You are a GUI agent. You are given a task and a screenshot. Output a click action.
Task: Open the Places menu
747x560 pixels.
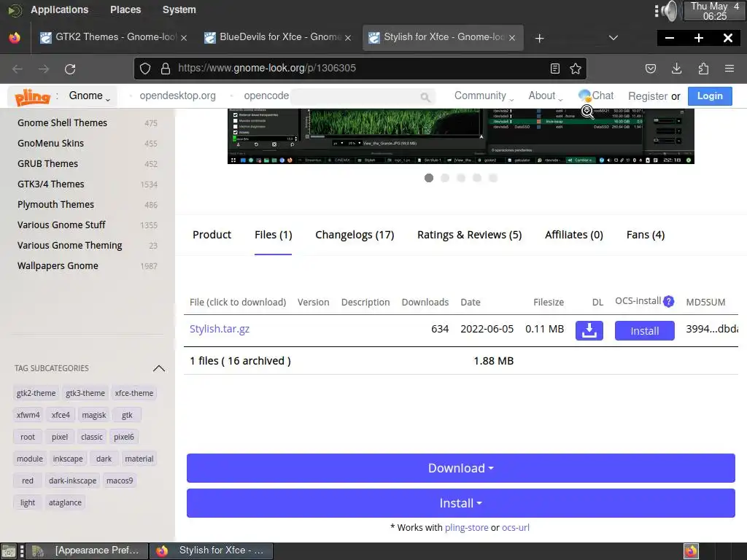point(125,9)
